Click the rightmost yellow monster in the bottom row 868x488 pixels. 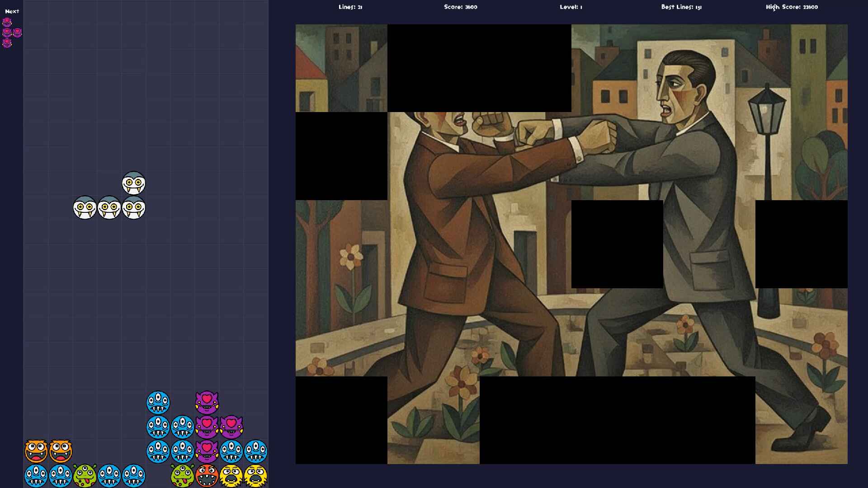[256, 475]
